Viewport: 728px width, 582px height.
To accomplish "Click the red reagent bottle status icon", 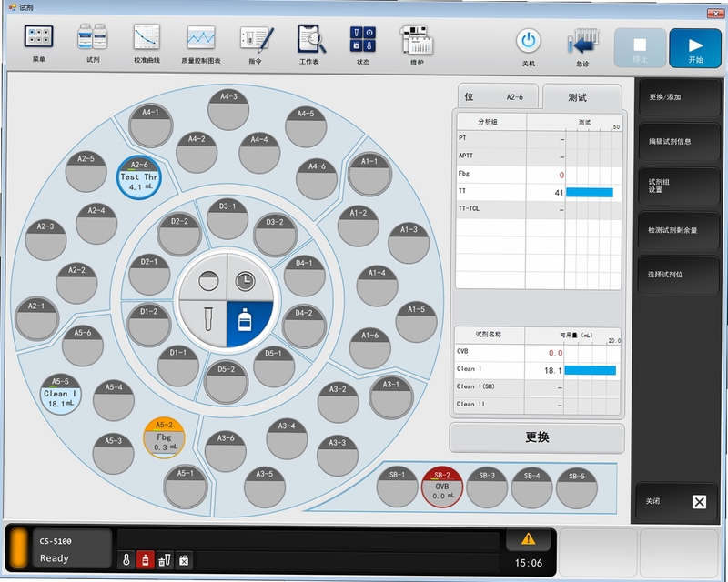I will coord(146,560).
